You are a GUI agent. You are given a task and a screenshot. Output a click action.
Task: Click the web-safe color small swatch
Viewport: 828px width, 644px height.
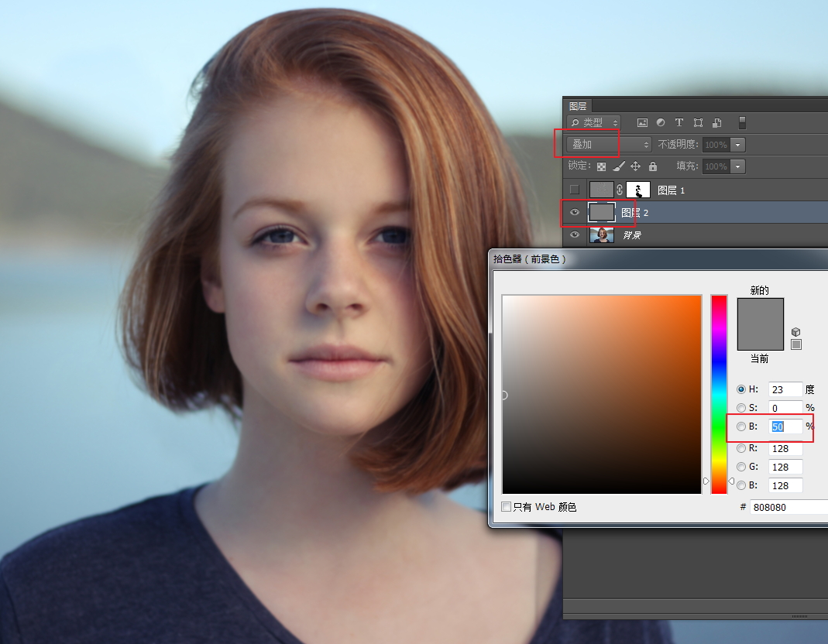coord(796,344)
